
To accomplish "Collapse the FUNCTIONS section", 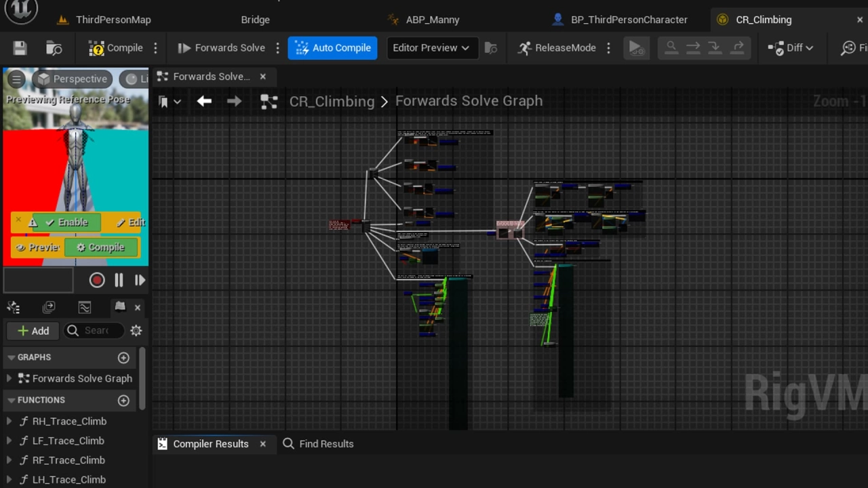I will (11, 400).
